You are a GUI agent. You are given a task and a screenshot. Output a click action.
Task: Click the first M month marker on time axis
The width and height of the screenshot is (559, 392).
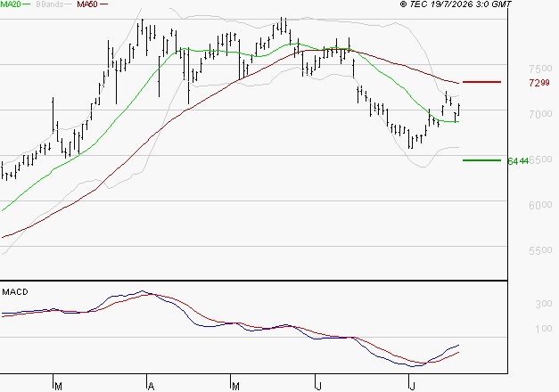[58, 386]
